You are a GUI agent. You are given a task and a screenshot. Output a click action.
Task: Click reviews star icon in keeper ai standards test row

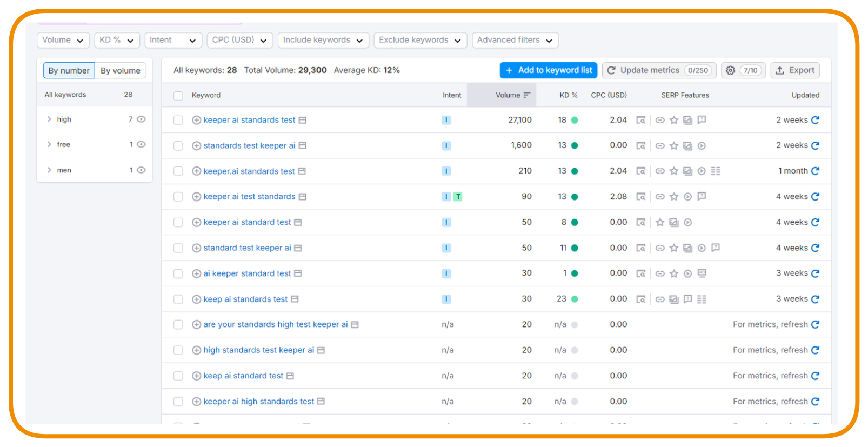674,120
